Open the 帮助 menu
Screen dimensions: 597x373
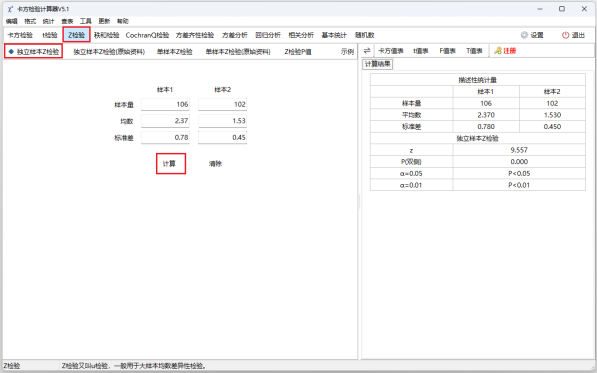123,21
